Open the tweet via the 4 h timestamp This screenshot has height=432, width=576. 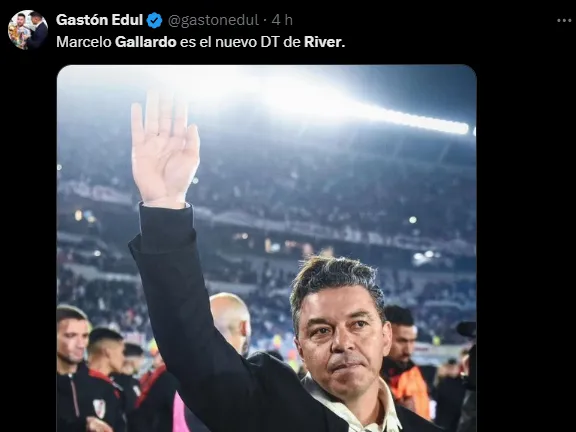[x=282, y=21]
